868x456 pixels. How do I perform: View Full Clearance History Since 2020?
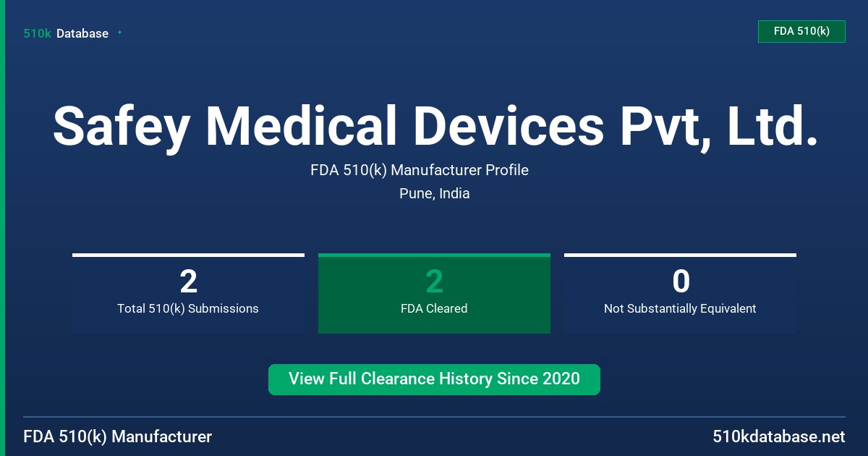click(434, 379)
